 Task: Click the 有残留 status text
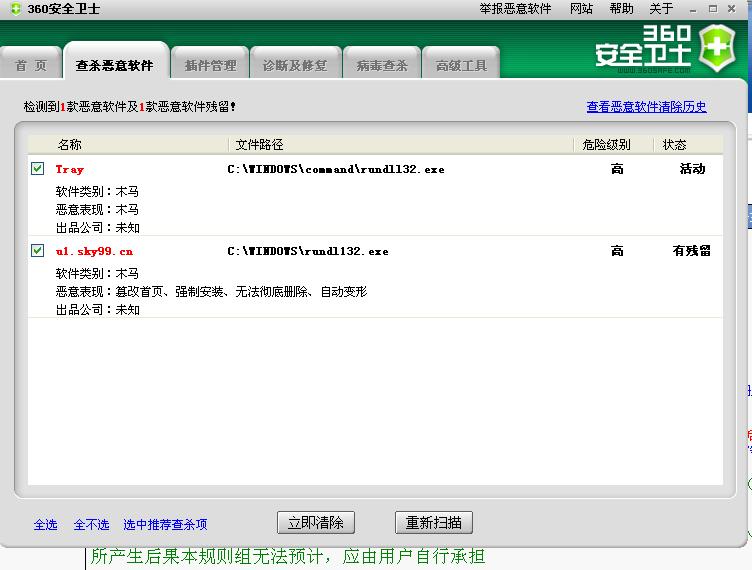click(x=691, y=251)
